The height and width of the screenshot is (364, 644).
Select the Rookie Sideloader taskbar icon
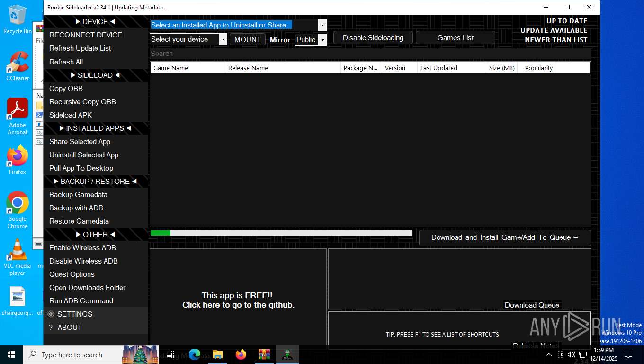pos(287,355)
